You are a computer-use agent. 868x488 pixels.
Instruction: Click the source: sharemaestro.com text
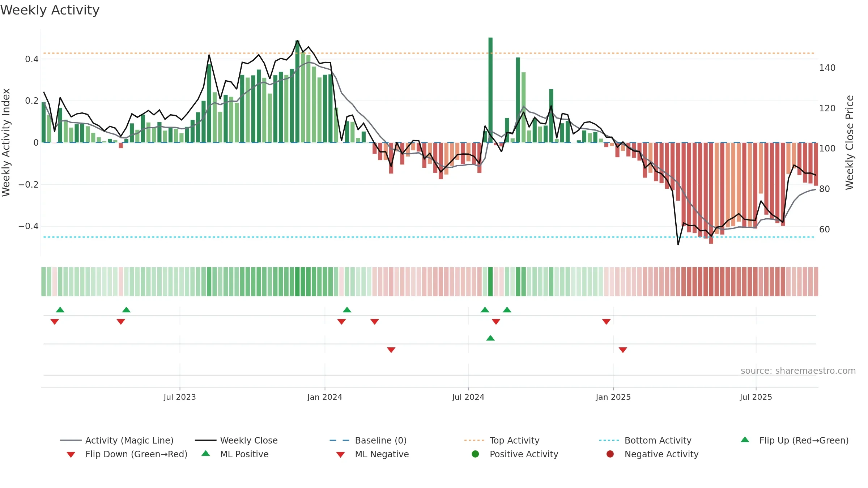798,371
